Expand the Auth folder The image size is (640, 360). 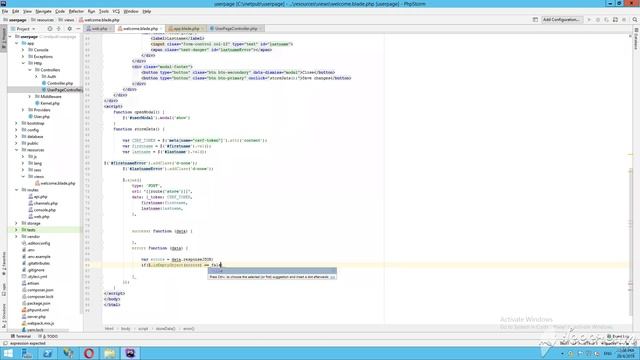36,77
